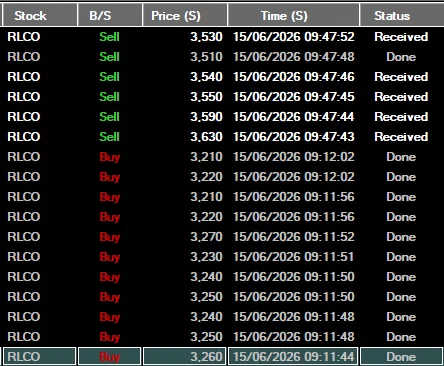Click price 3,210 in the 09:11:56 row
This screenshot has height=366, width=444.
[x=206, y=197]
